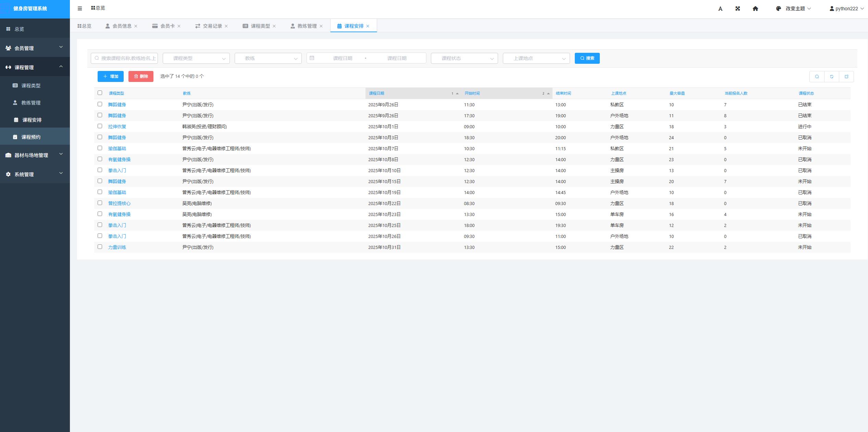The image size is (868, 432).
Task: Select the 力量训练 row checkbox
Action: click(100, 247)
